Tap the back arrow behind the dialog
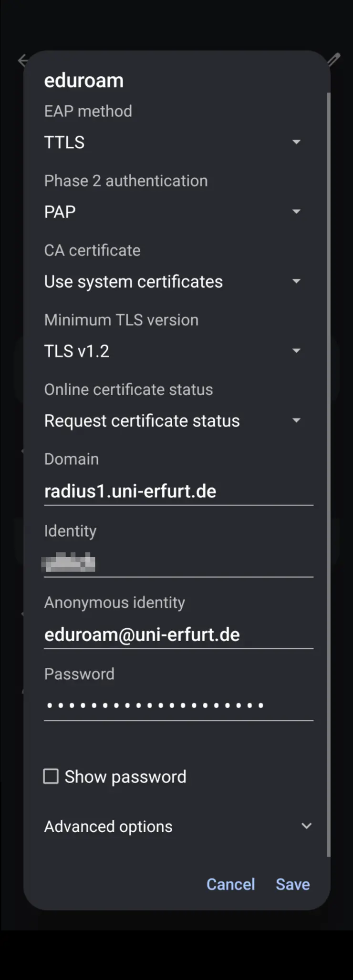This screenshot has width=353, height=980. coord(22,61)
